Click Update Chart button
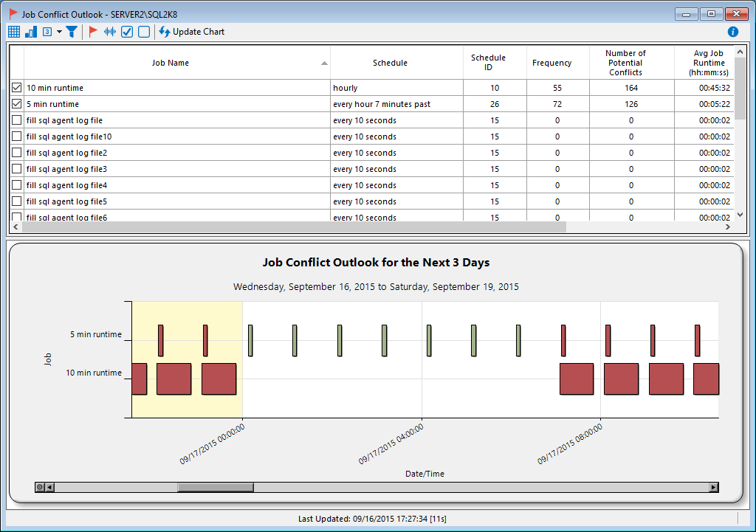Screen dimensions: 756x532 (192, 32)
